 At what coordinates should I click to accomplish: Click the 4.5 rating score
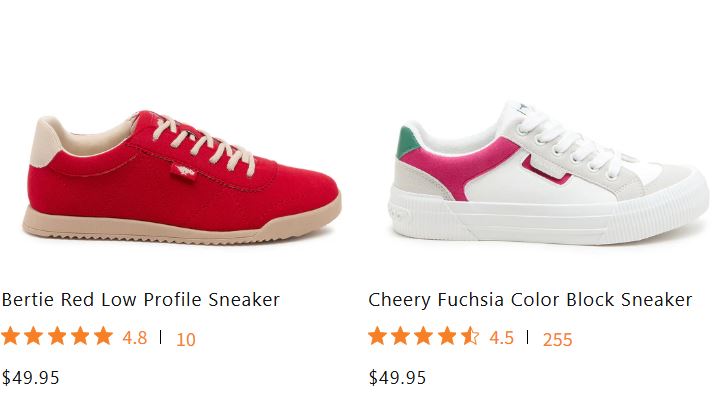pos(501,338)
